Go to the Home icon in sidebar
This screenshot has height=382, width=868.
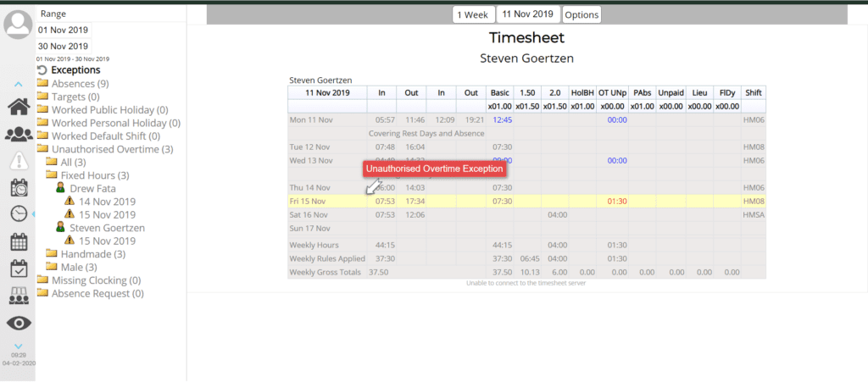(19, 106)
